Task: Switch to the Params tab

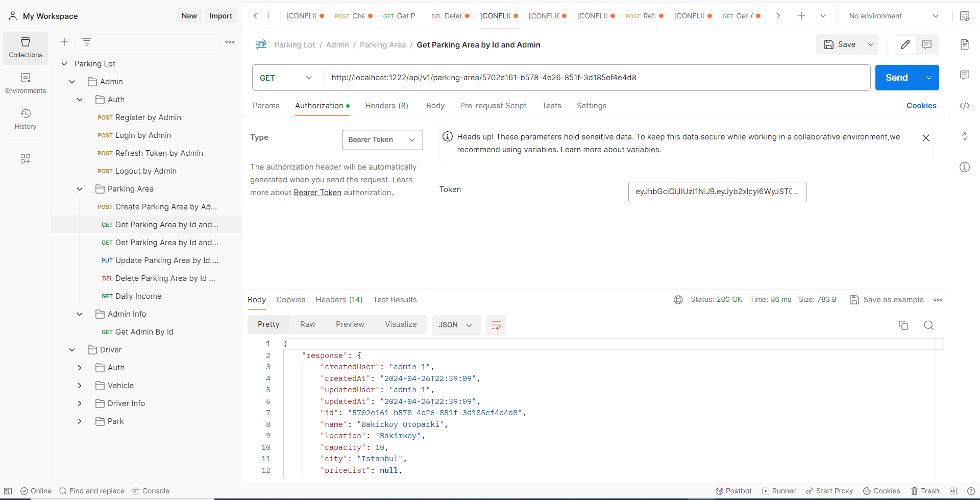Action: [266, 106]
